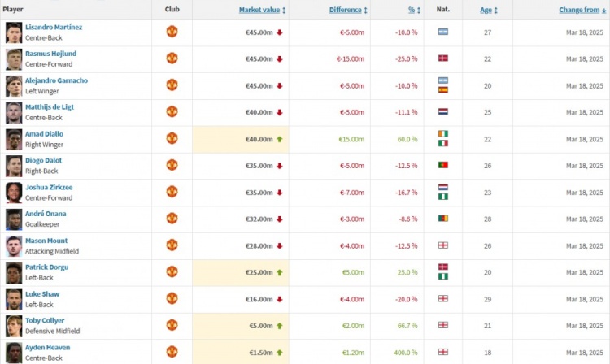Click England flag in Mason Mount row
610x364 pixels.
click(x=442, y=245)
